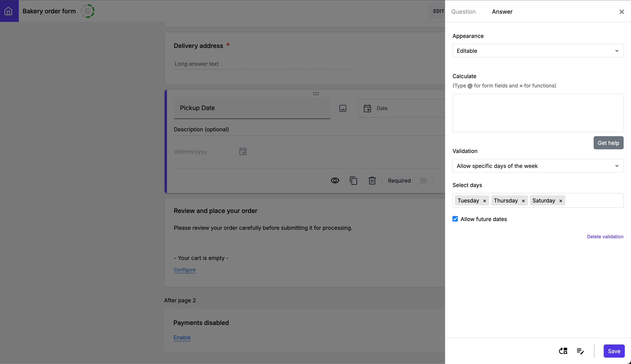Click the logic branching icon near Save
Viewport: 631px width, 364px height.
pos(563,351)
